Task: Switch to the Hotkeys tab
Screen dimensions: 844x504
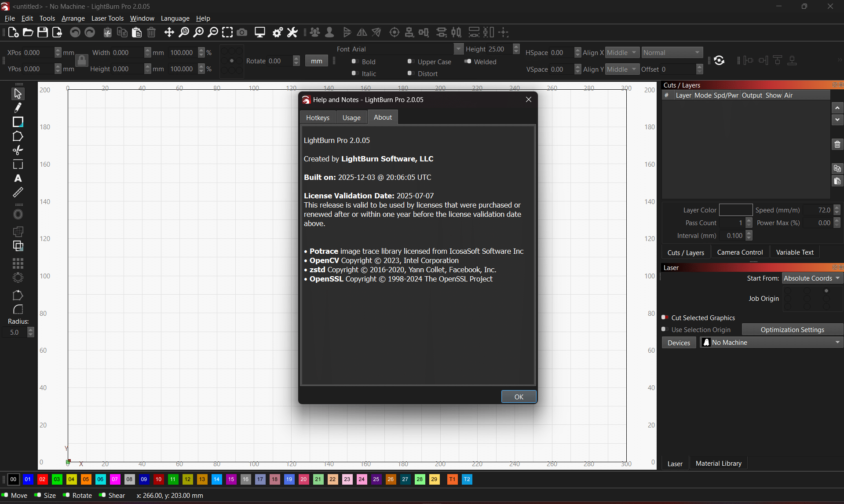Action: pos(318,118)
